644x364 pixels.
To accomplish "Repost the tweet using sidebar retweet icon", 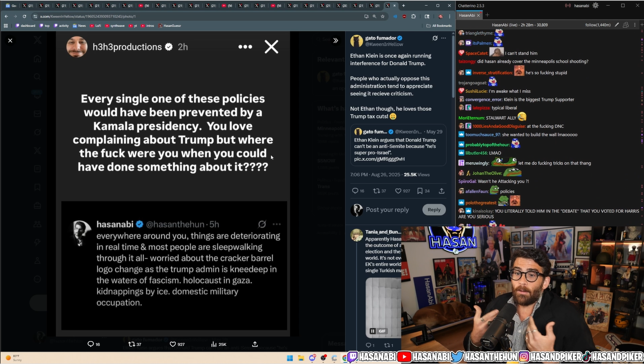I will pyautogui.click(x=376, y=191).
